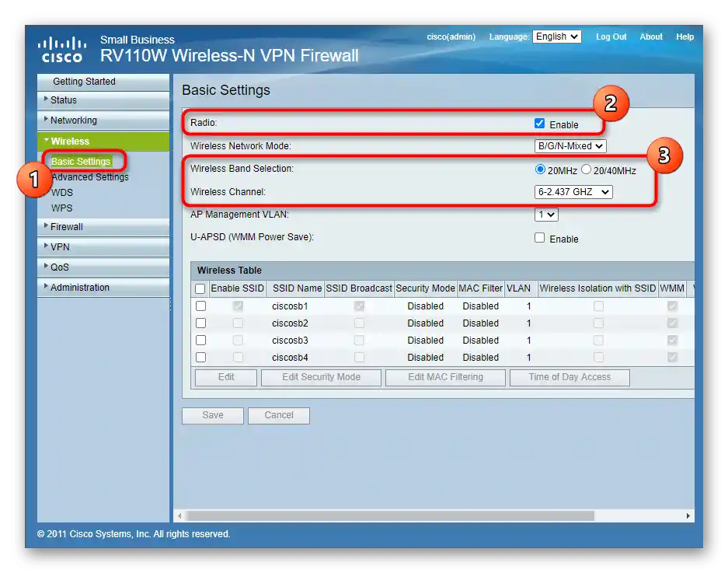This screenshot has height=573, width=728.
Task: Click the Cisco logo in the header
Action: point(61,49)
